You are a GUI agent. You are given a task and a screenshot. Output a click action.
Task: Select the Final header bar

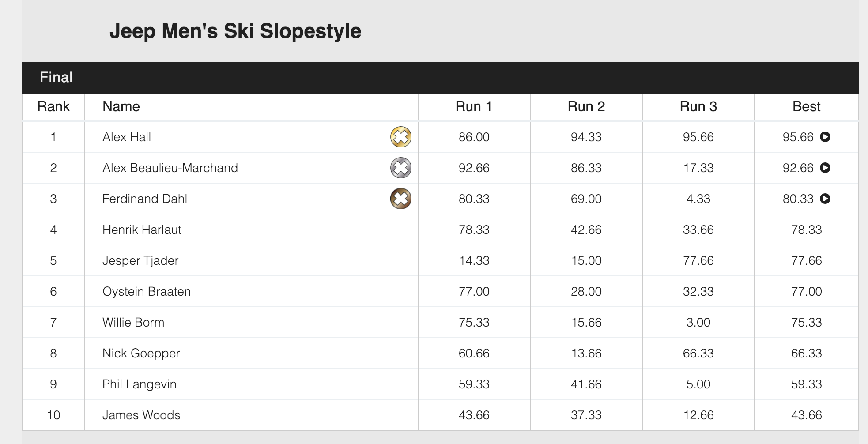pos(441,77)
